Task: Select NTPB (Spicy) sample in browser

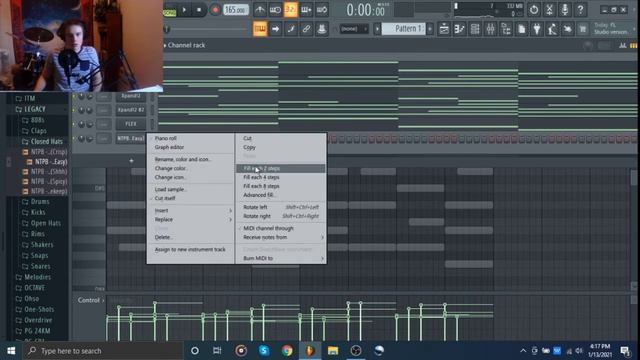Action: tap(49, 181)
